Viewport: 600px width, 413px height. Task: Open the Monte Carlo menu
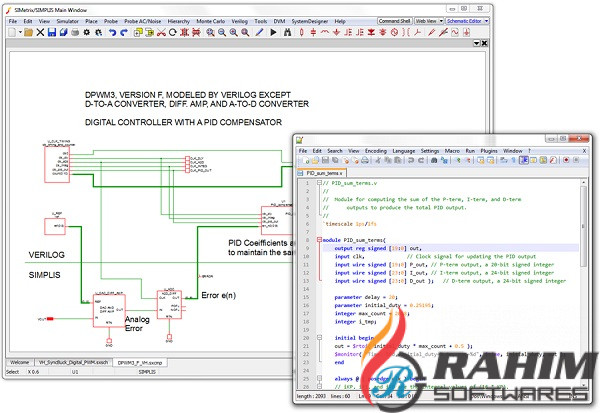coord(210,21)
